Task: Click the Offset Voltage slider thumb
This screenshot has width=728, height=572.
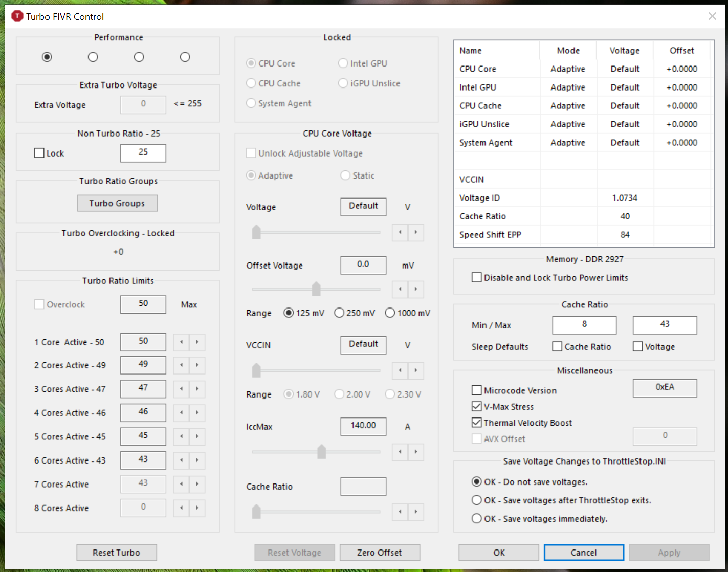Action: coord(316,289)
